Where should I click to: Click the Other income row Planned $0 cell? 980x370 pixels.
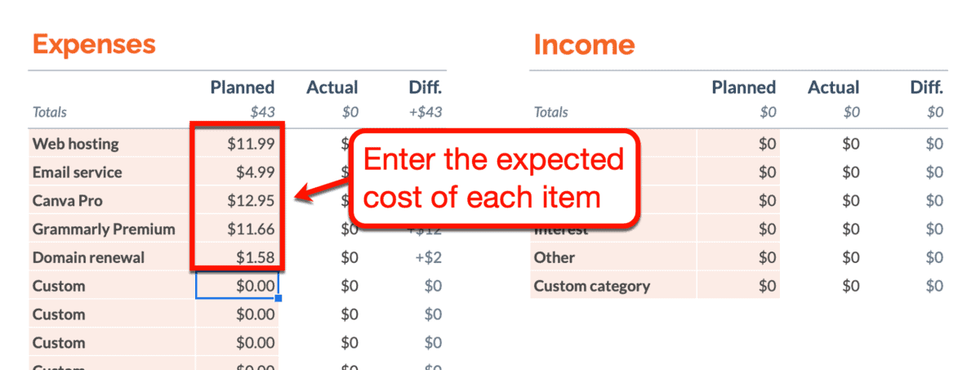(x=738, y=258)
